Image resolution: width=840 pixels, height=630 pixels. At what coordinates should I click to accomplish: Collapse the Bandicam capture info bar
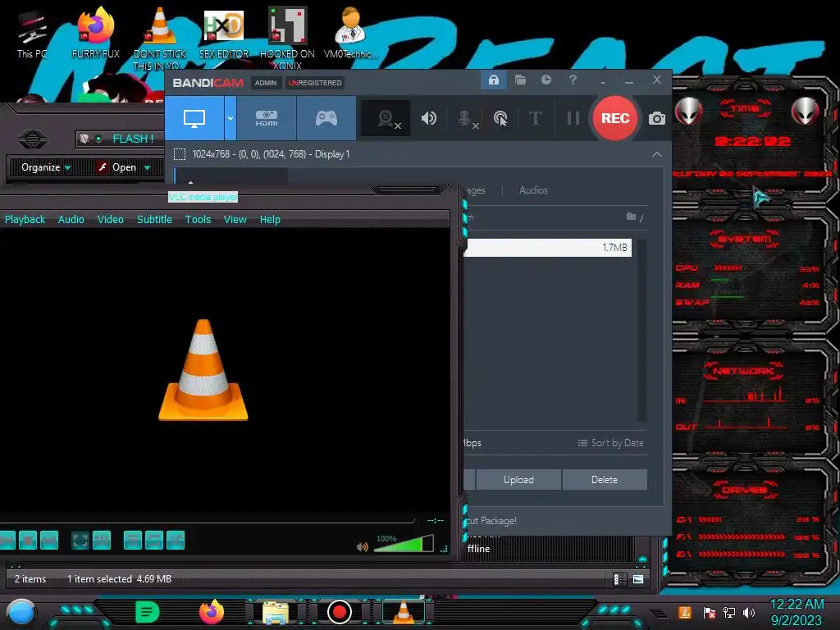(x=657, y=154)
